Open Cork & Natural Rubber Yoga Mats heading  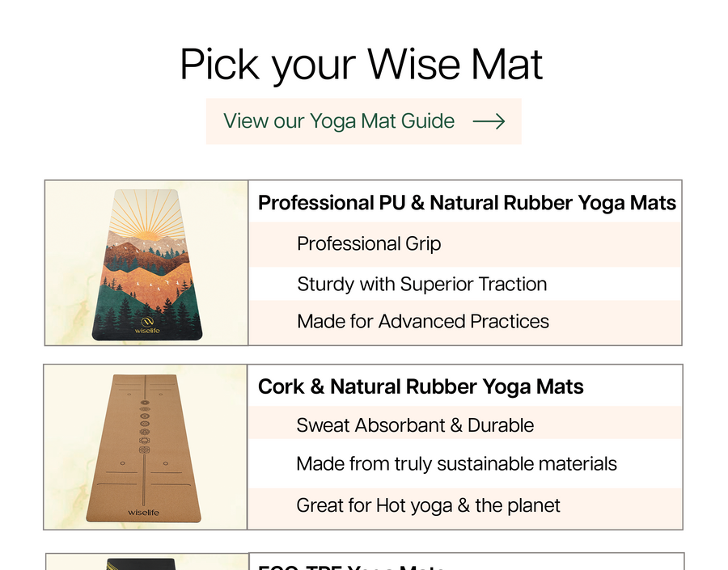coord(421,386)
